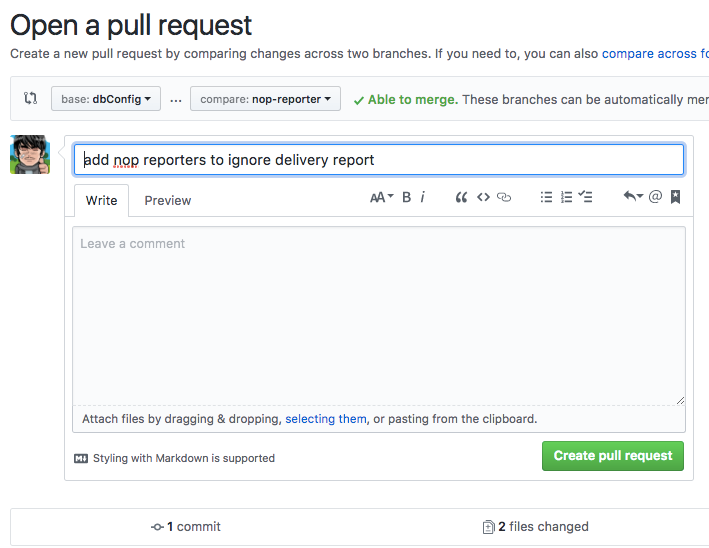Screen dimensions: 709x548
Task: Click the compare branches switch icon
Action: click(30, 98)
